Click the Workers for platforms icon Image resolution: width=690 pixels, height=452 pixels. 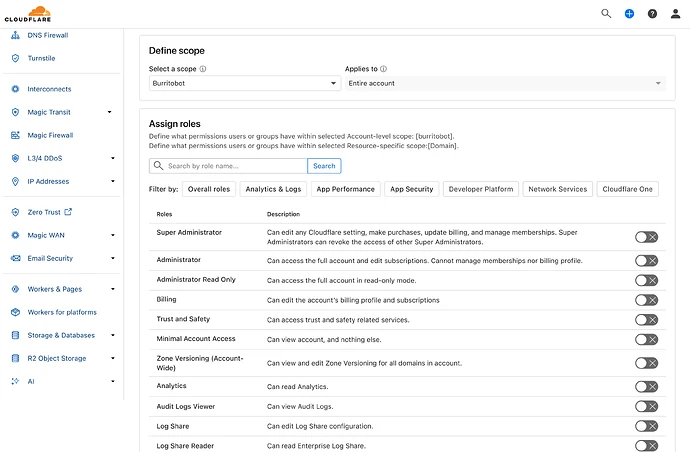(x=15, y=312)
